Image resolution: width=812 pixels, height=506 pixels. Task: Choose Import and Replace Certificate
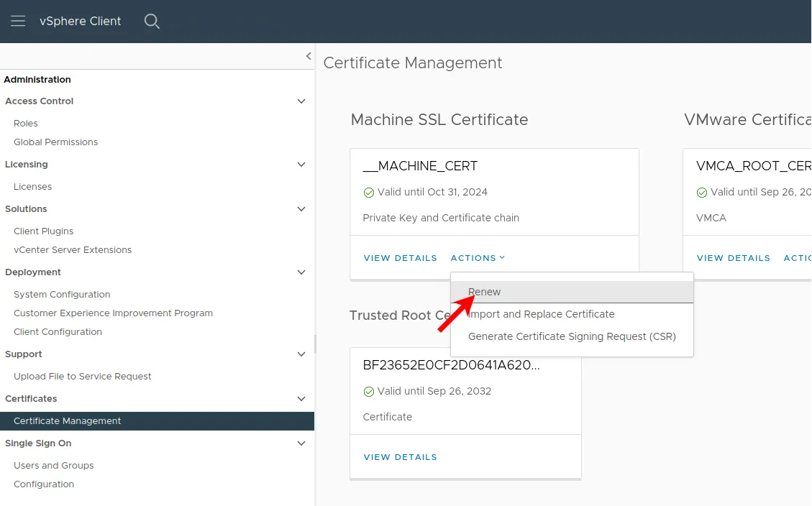540,314
